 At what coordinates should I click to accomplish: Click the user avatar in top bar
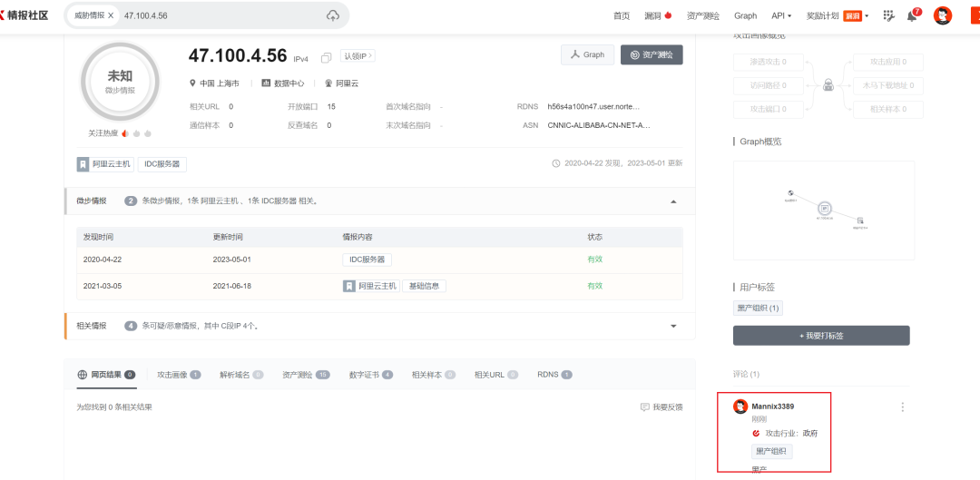tap(943, 15)
